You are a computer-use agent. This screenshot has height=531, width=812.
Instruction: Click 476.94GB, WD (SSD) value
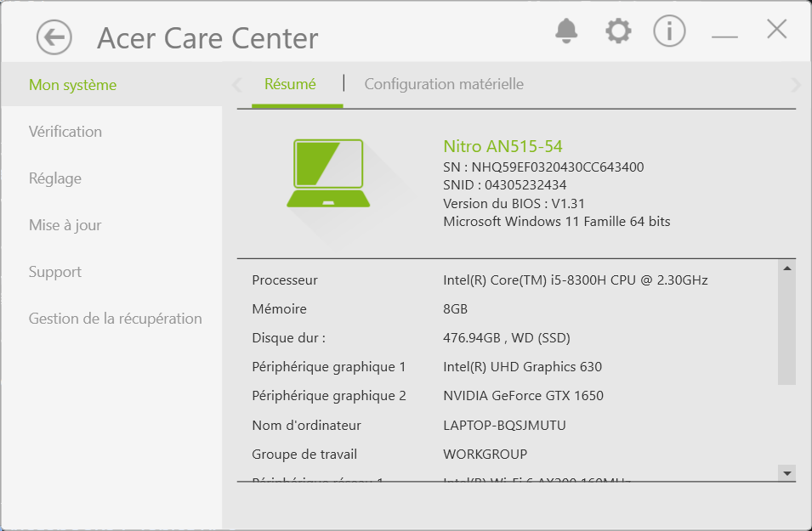pos(507,338)
